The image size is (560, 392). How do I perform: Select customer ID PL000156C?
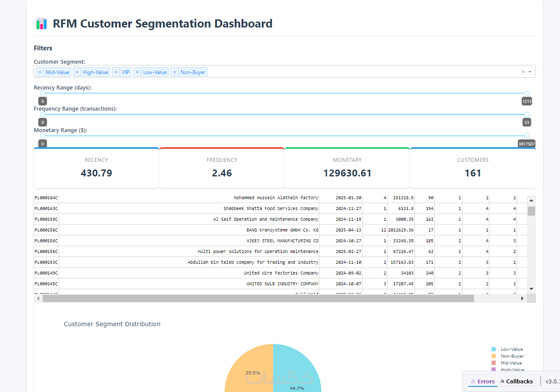(x=46, y=241)
